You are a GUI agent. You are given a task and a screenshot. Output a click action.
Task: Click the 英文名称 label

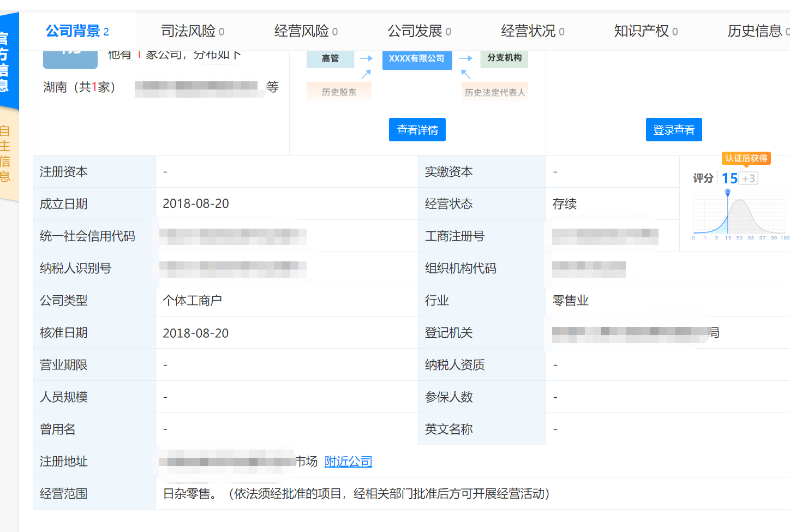pos(448,429)
